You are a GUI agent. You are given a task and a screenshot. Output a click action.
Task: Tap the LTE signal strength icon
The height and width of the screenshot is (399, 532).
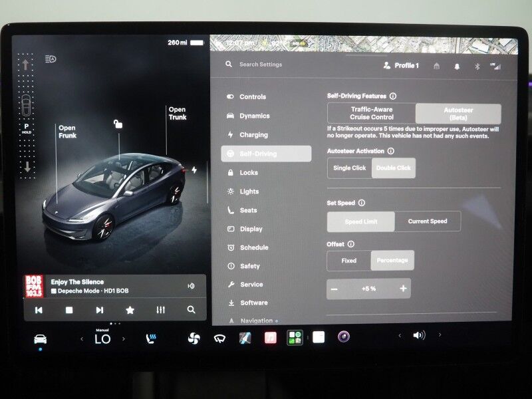point(495,66)
